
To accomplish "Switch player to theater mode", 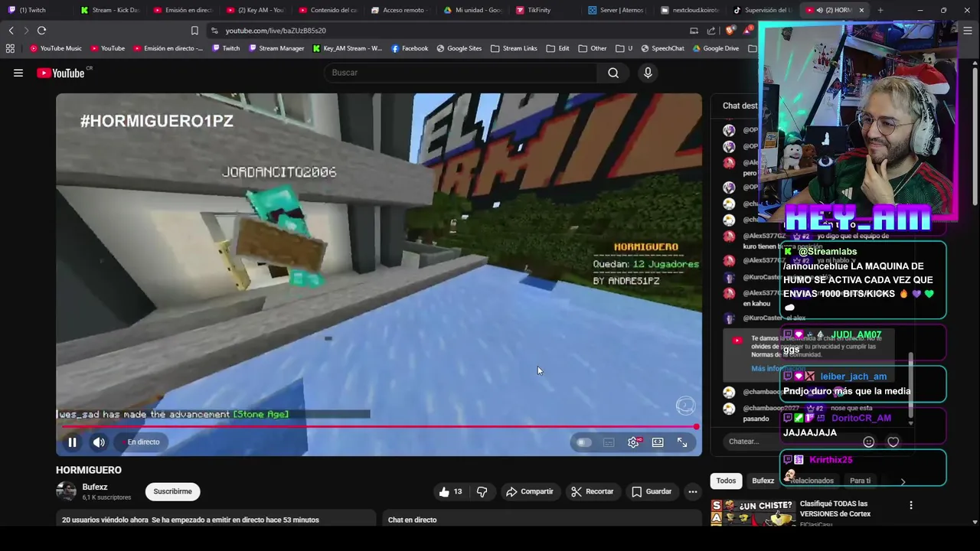I will (658, 442).
